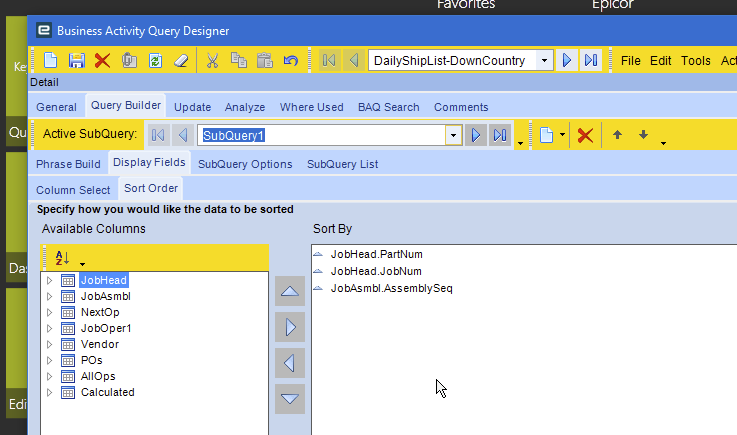Select JobAsmbl.AssemblySeq in Sort By list
The width and height of the screenshot is (737, 435).
tap(392, 288)
